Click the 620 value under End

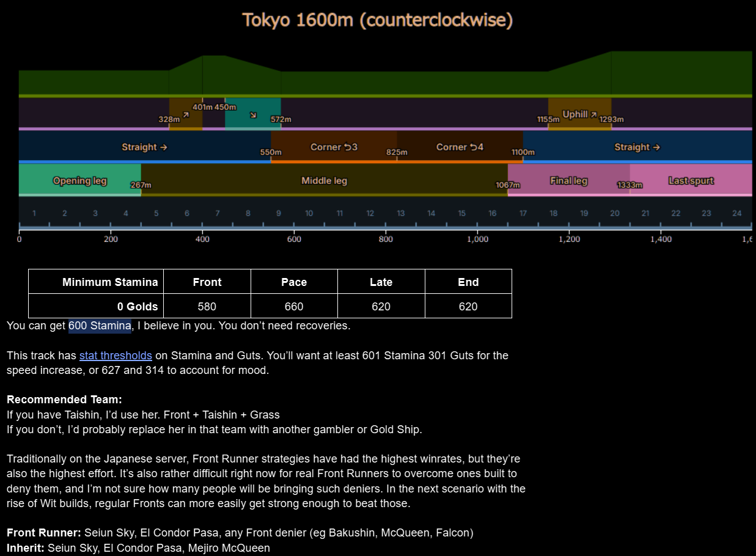click(468, 306)
